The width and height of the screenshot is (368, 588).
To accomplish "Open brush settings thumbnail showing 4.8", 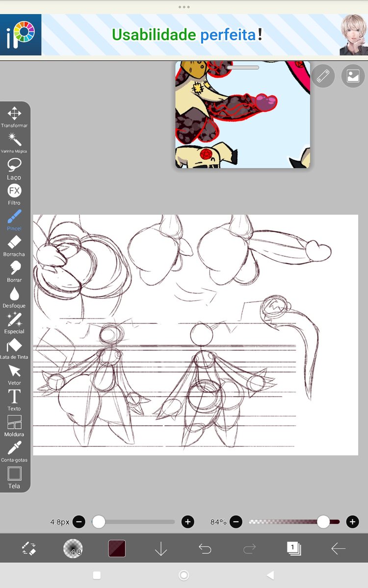I will tap(73, 549).
